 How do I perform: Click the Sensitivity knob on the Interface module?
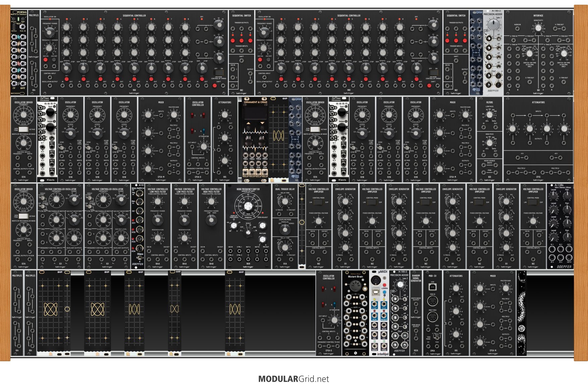tap(538, 28)
